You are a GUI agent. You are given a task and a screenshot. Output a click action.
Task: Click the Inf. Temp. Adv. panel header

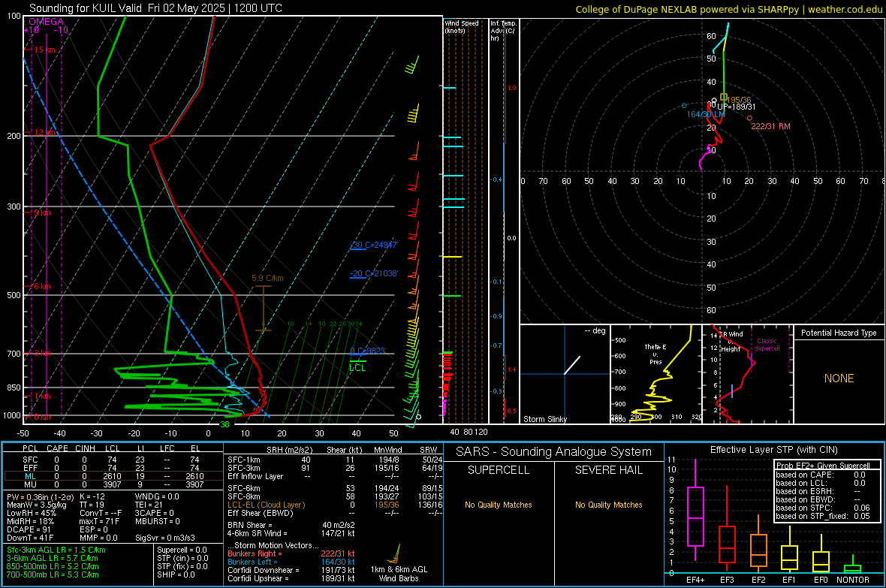pyautogui.click(x=504, y=31)
